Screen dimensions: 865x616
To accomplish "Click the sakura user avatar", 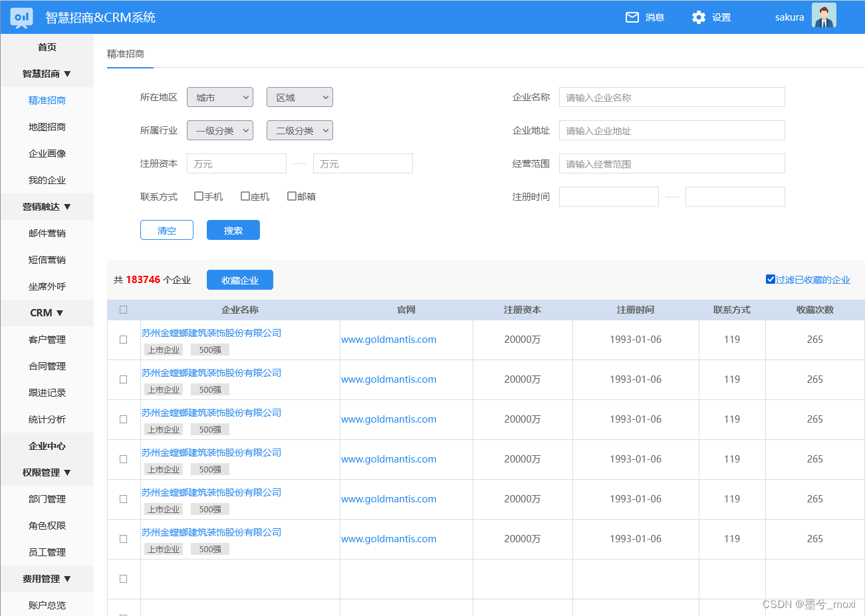I will point(824,16).
